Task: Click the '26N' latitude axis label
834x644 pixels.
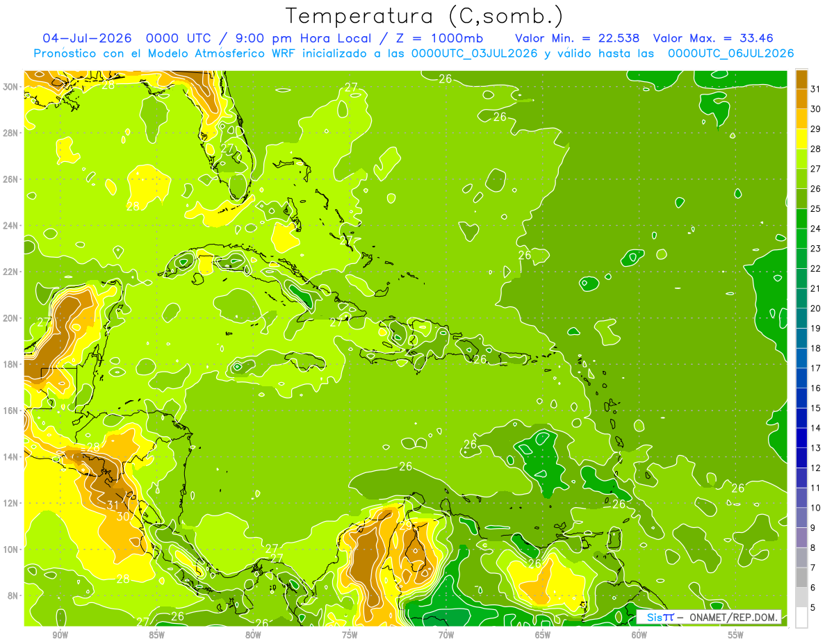Action: click(10, 179)
